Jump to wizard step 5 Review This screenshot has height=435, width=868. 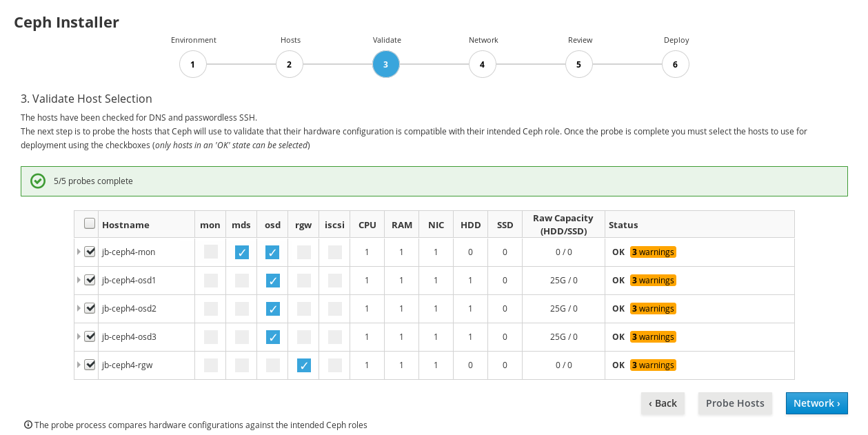click(579, 64)
